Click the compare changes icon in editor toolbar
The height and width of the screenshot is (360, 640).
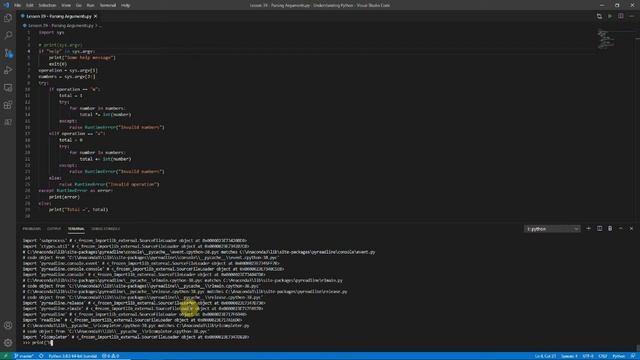tap(599, 16)
